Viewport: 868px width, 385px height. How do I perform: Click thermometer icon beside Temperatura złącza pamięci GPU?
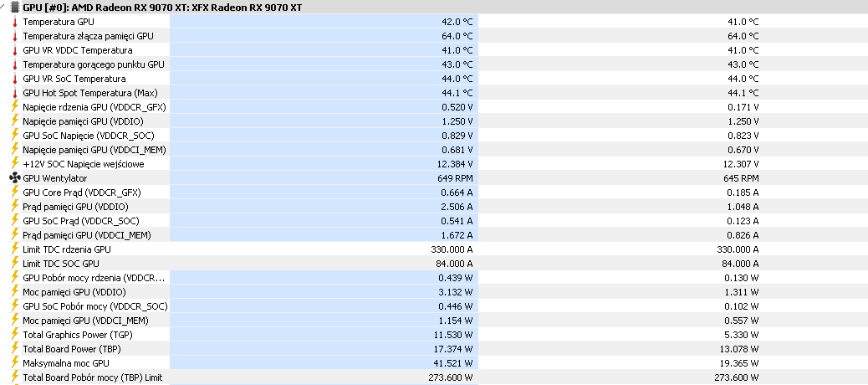click(x=14, y=36)
